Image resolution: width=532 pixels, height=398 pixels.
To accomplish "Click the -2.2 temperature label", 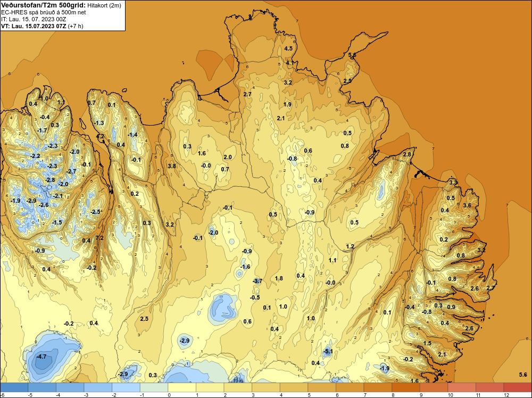I will pos(35,156).
